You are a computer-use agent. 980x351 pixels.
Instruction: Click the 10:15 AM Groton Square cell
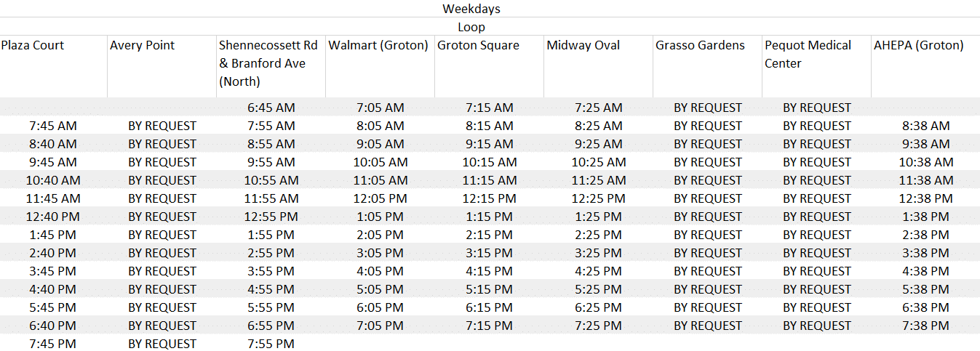tap(490, 162)
